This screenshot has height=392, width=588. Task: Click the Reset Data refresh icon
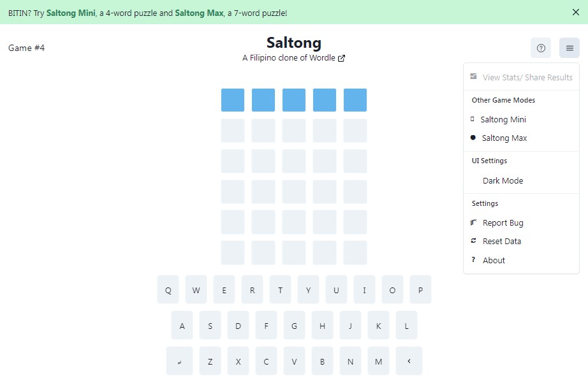pyautogui.click(x=473, y=241)
